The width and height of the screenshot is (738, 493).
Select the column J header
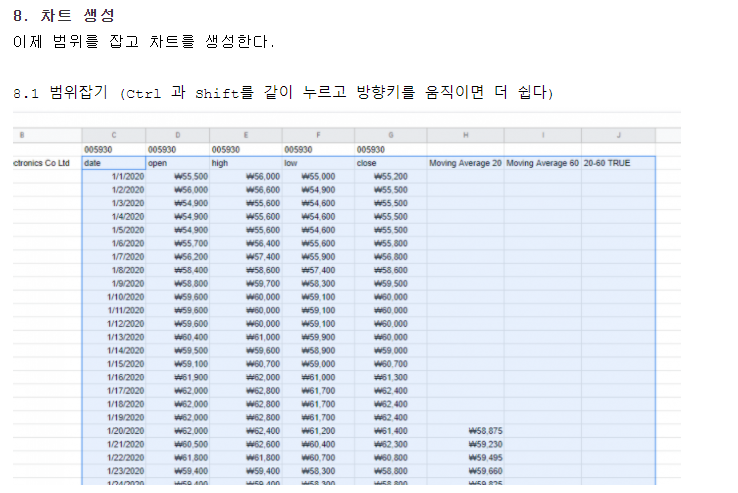tap(618, 134)
